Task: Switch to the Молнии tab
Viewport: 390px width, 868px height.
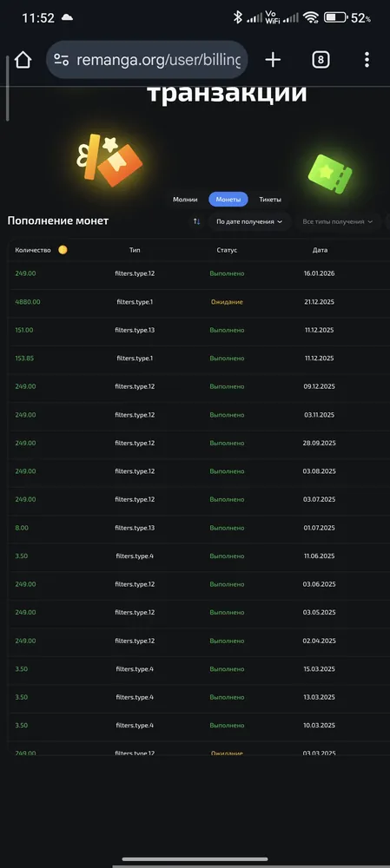Action: pyautogui.click(x=185, y=200)
